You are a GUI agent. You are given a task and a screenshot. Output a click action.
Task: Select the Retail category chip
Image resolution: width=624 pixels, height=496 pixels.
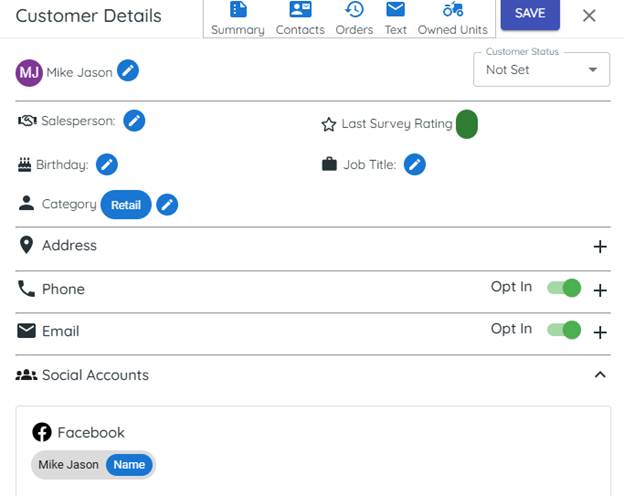[x=126, y=205]
